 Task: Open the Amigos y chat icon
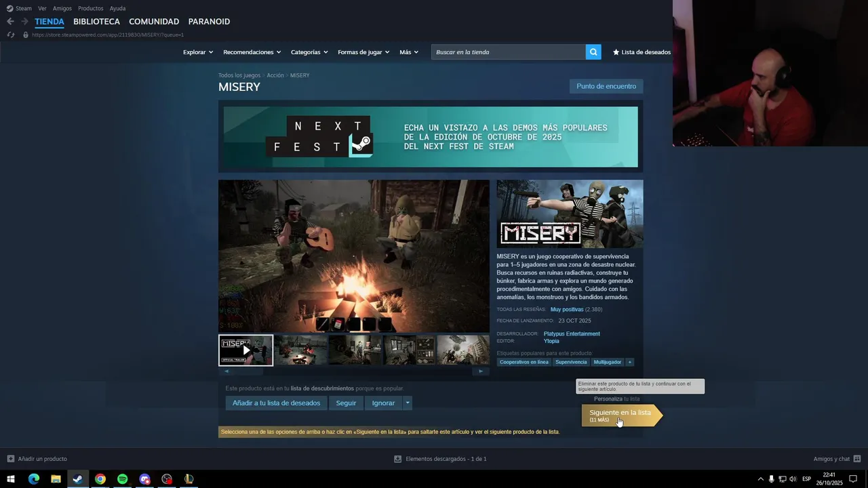857,459
